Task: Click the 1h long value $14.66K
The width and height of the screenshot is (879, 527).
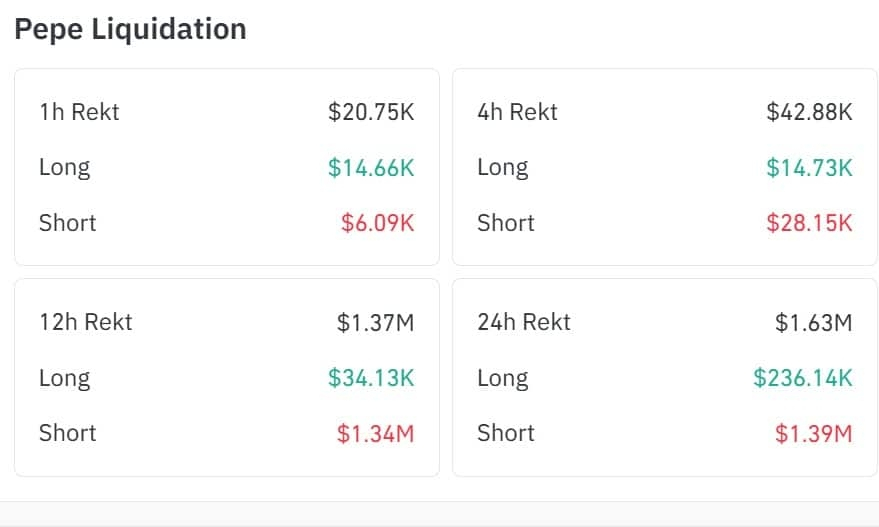Action: (x=371, y=167)
